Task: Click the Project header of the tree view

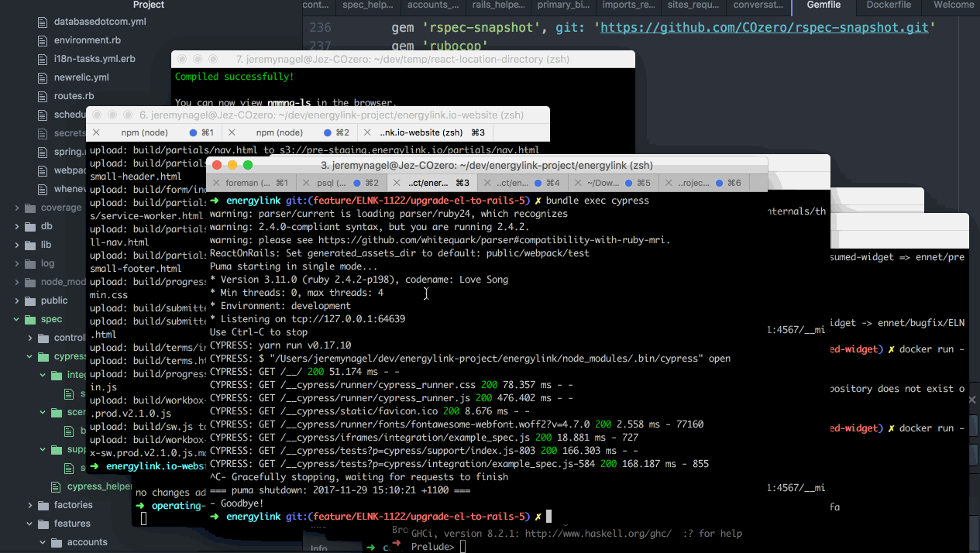Action: point(149,5)
